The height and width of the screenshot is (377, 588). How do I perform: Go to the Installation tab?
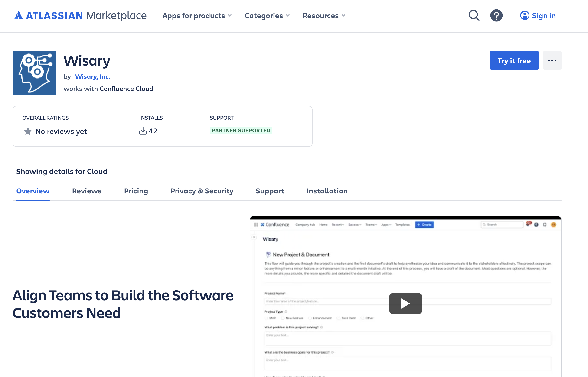click(327, 191)
